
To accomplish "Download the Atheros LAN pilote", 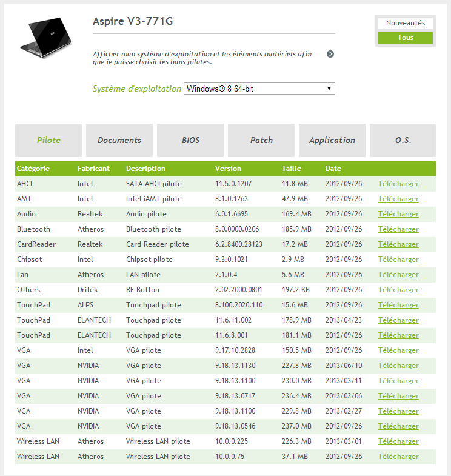I will click(398, 275).
